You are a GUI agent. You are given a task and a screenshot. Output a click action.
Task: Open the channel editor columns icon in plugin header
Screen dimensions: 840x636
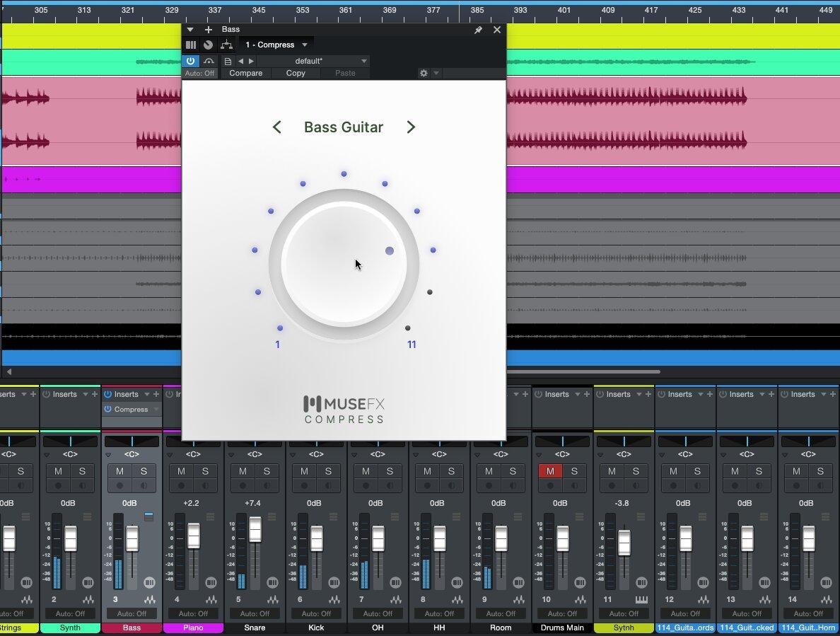click(191, 45)
